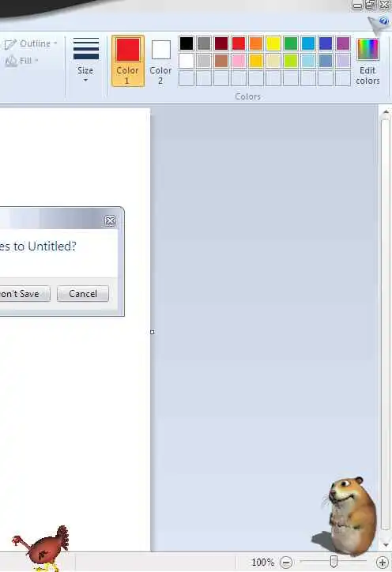
Task: Click the zoom in plus icon
Action: 382,563
